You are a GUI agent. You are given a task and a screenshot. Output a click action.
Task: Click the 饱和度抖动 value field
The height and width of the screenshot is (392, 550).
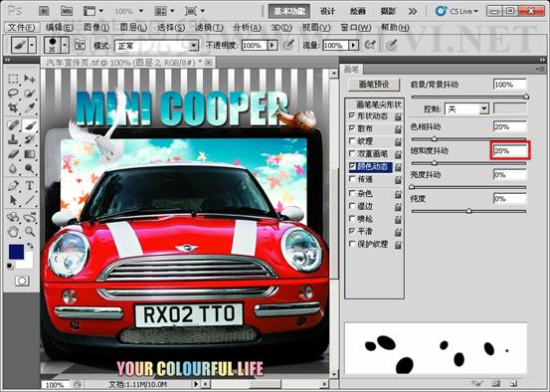[x=510, y=151]
